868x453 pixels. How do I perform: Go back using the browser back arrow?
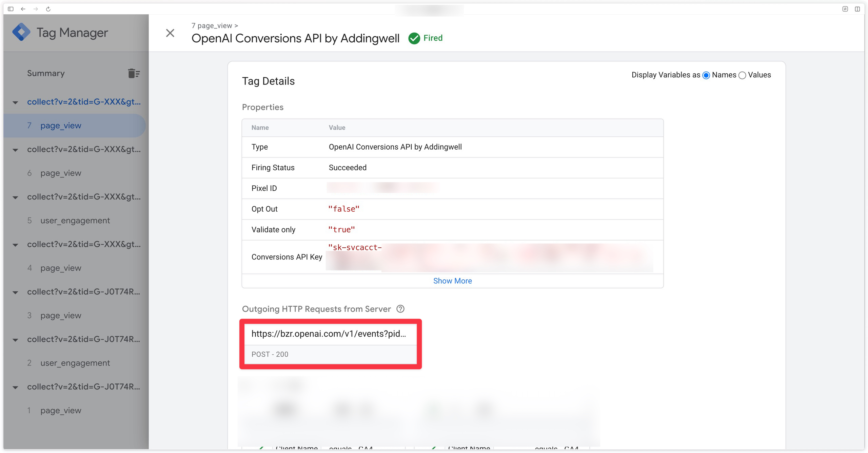point(23,9)
